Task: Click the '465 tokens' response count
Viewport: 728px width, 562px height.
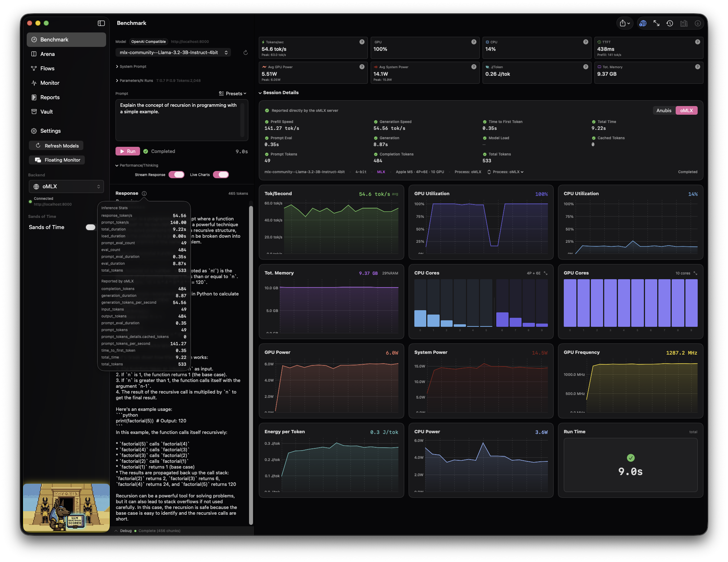Action: click(x=238, y=194)
